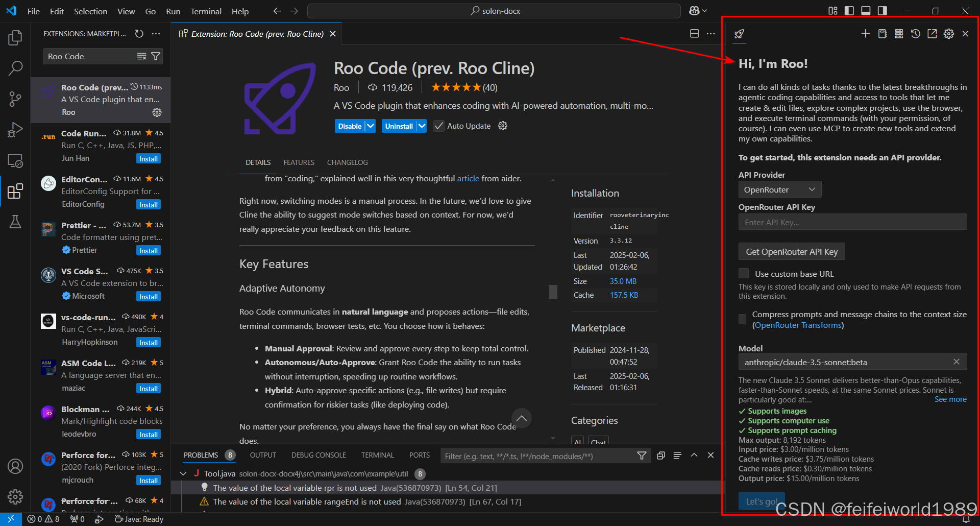This screenshot has height=526, width=980.
Task: Open the Testing flask view
Action: tap(15, 222)
